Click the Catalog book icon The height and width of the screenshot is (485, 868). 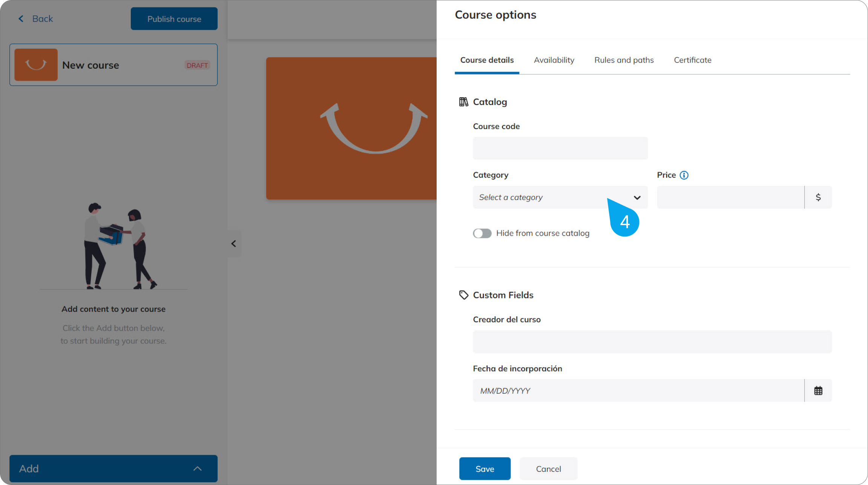click(x=464, y=102)
